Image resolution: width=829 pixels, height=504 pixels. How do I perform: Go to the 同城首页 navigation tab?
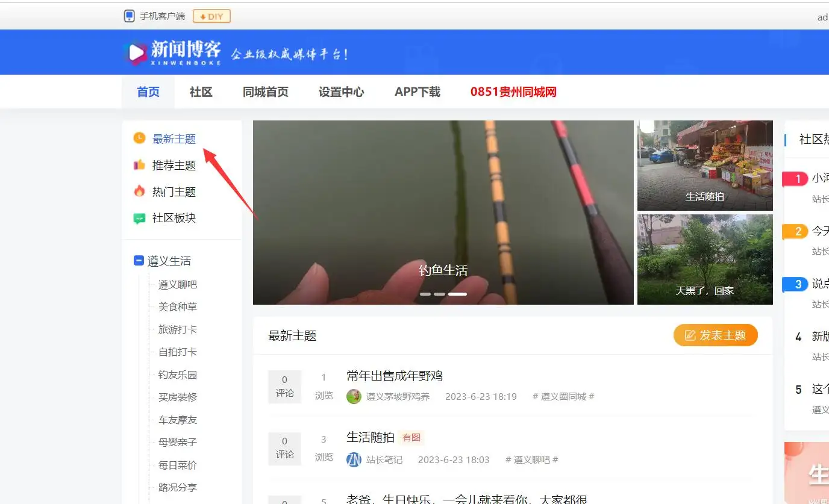pyautogui.click(x=265, y=92)
